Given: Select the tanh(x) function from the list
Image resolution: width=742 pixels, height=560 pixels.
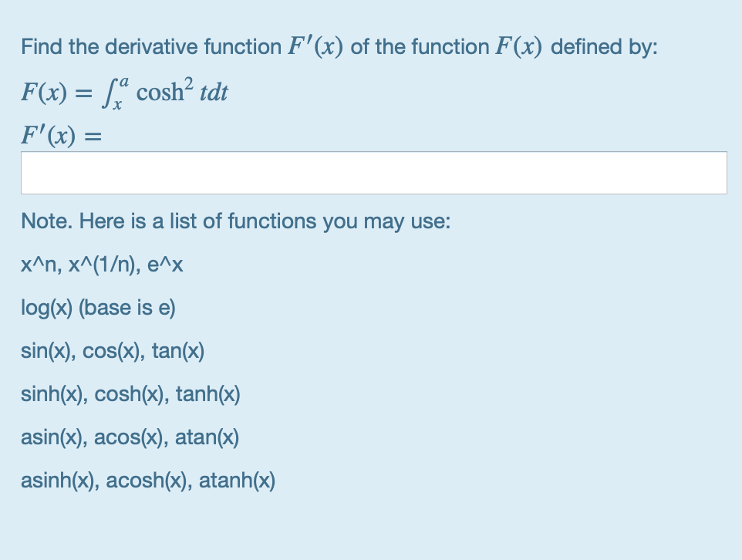Looking at the screenshot, I should 210,394.
